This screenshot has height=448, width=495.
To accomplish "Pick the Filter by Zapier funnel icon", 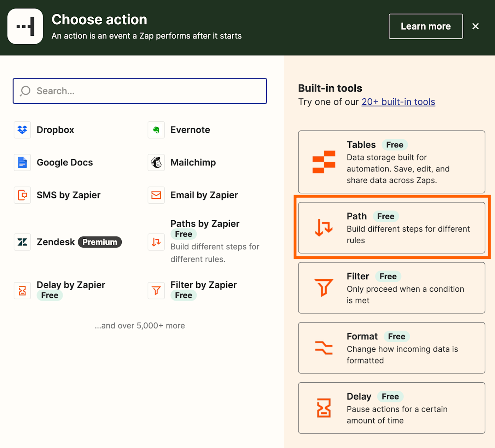I will (156, 291).
